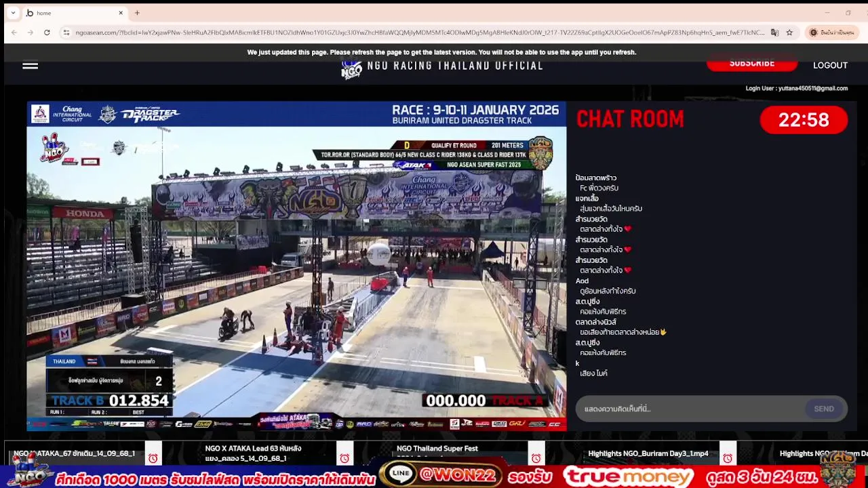Viewport: 868px width, 488px height.
Task: Click chat username 'ป้อมลาดพร้าว'
Action: (596, 178)
